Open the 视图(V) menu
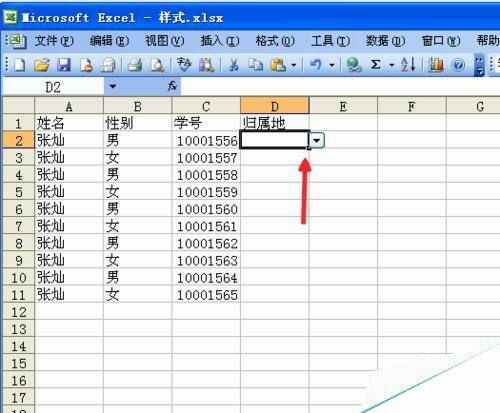This screenshot has width=500, height=413. (165, 41)
